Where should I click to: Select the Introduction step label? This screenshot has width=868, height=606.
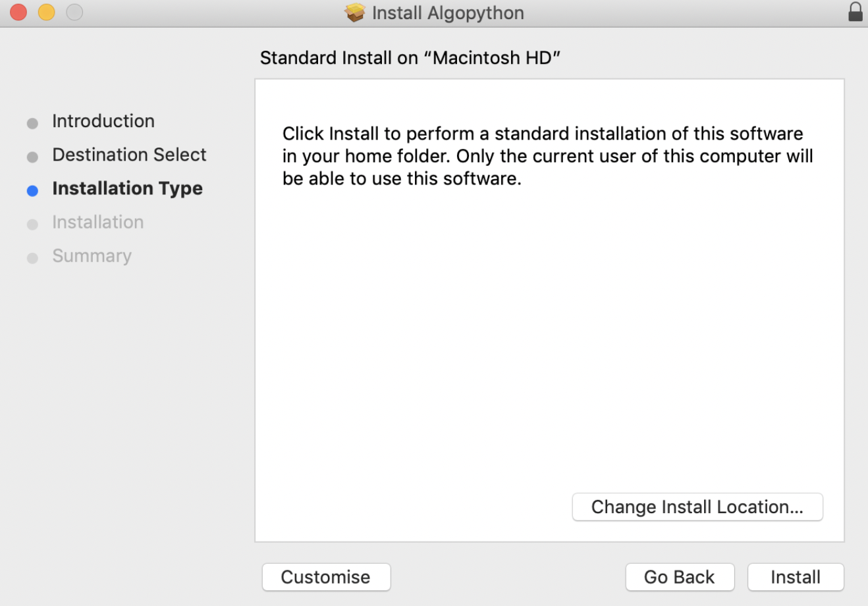pyautogui.click(x=103, y=121)
